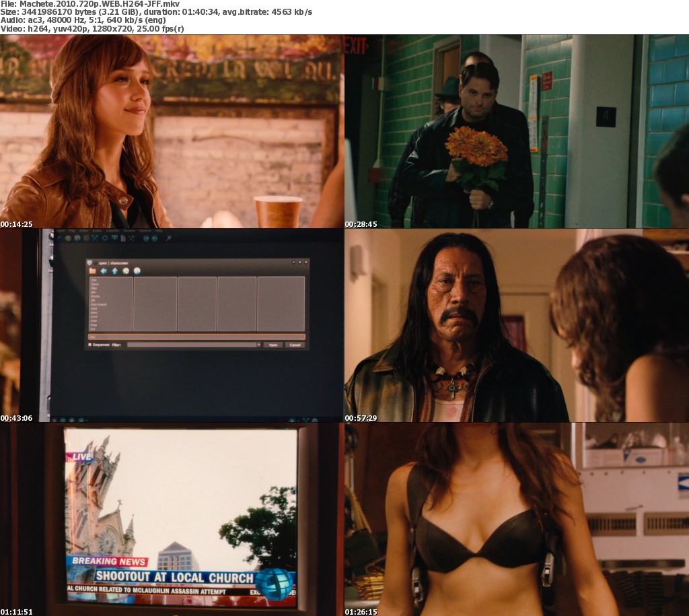Click the clock history icon in the open dialog
The height and width of the screenshot is (616, 689).
point(126,271)
